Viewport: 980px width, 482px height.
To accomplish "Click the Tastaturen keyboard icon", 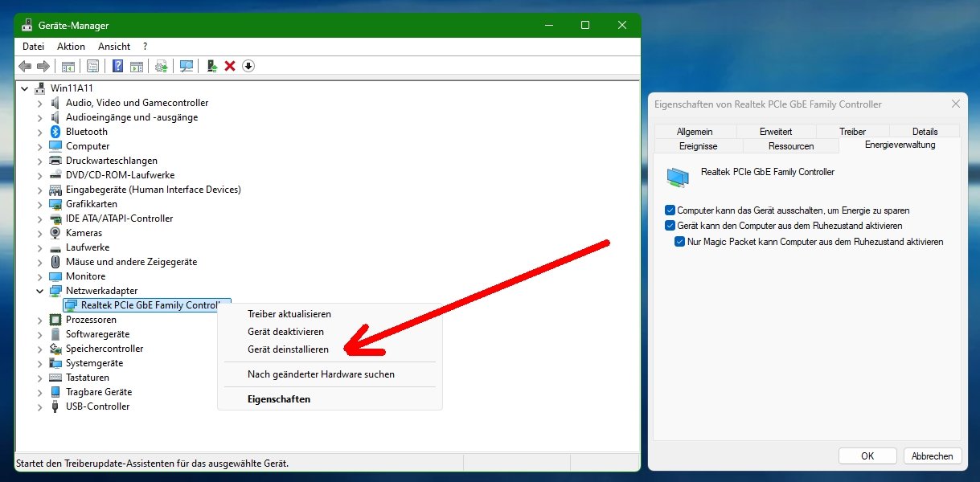I will point(55,378).
